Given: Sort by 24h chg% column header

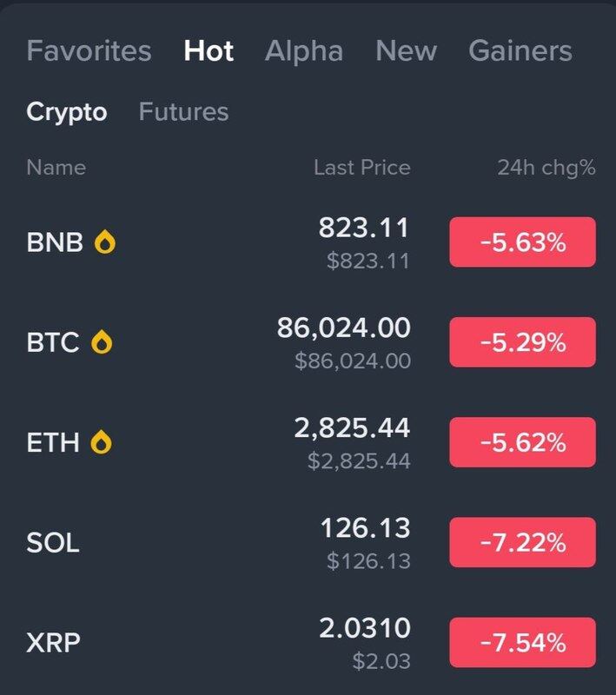Looking at the screenshot, I should [546, 168].
